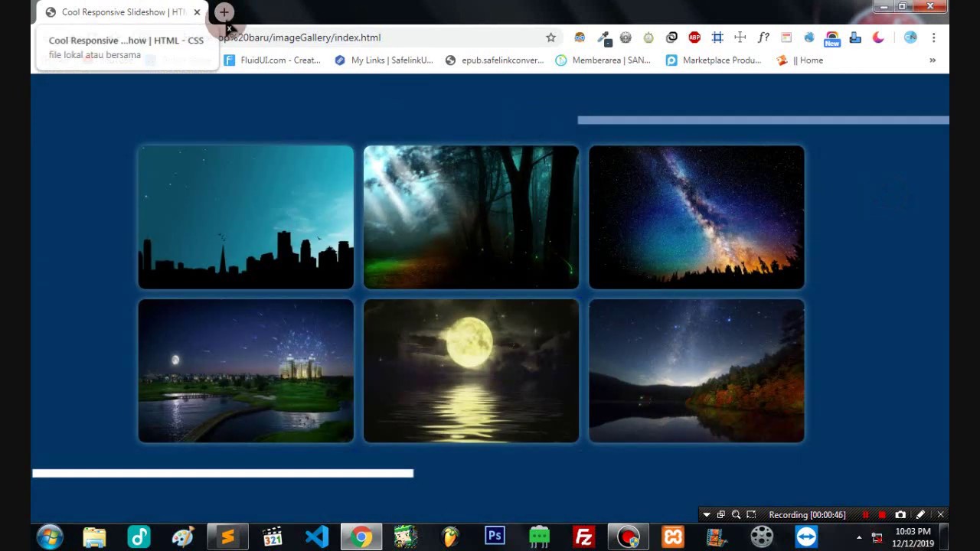980x551 pixels.
Task: Click the recorder zoom magnifier icon
Action: [x=736, y=515]
